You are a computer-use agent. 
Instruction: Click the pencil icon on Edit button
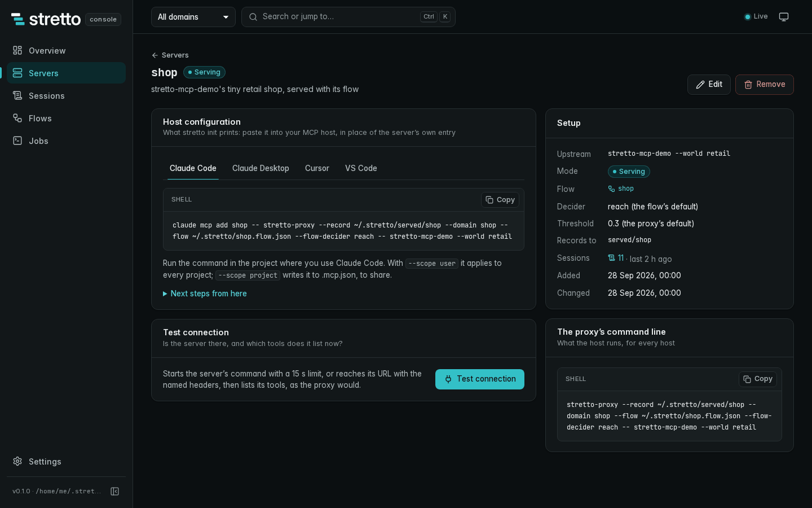700,85
